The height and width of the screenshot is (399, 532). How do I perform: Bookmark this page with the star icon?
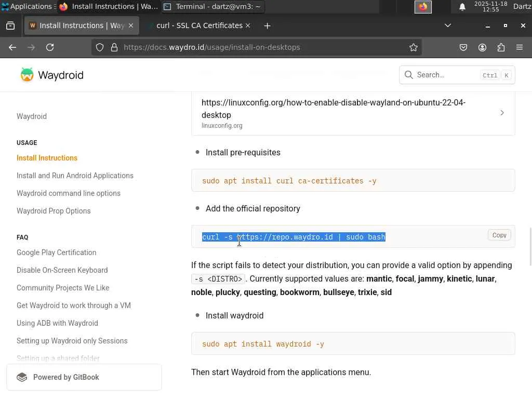click(414, 47)
